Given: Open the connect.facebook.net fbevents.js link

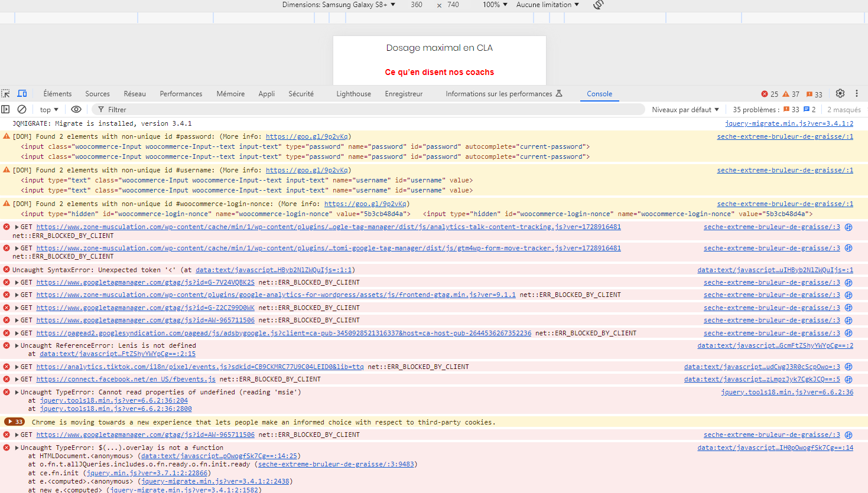Looking at the screenshot, I should point(126,380).
